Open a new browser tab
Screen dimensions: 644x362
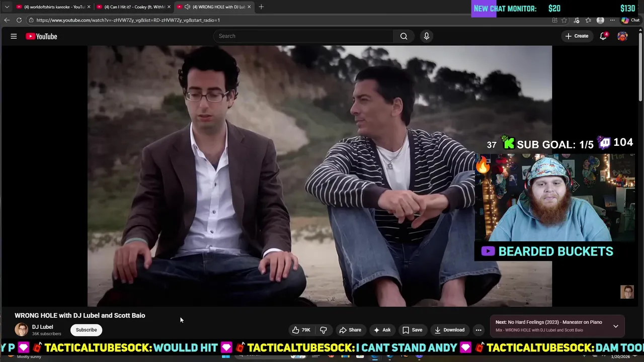click(x=261, y=7)
